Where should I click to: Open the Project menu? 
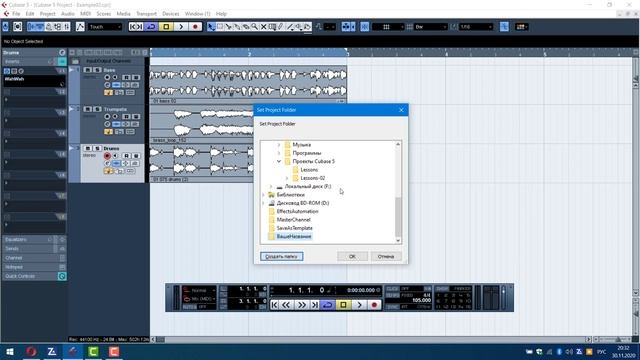47,13
